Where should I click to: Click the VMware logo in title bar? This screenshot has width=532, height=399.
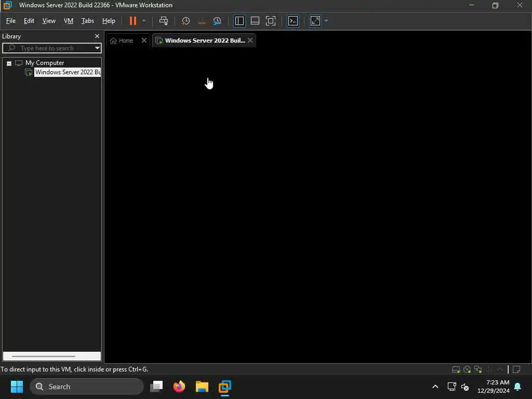click(x=7, y=5)
